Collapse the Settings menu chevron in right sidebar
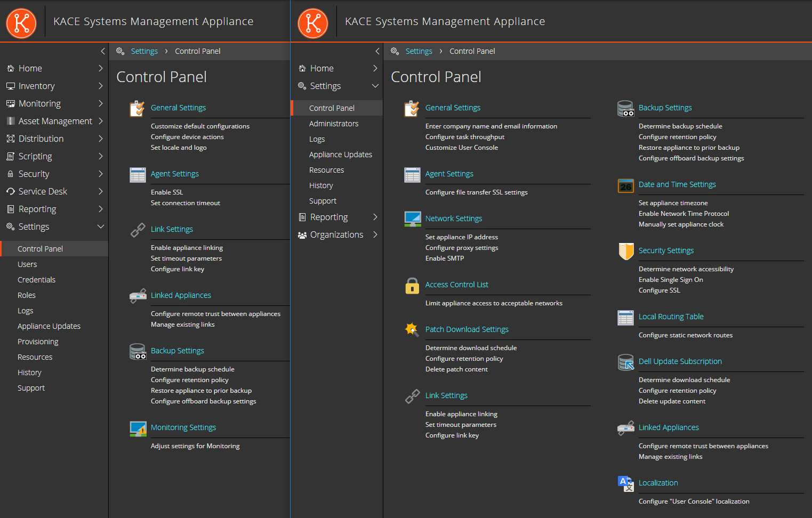 coord(375,86)
